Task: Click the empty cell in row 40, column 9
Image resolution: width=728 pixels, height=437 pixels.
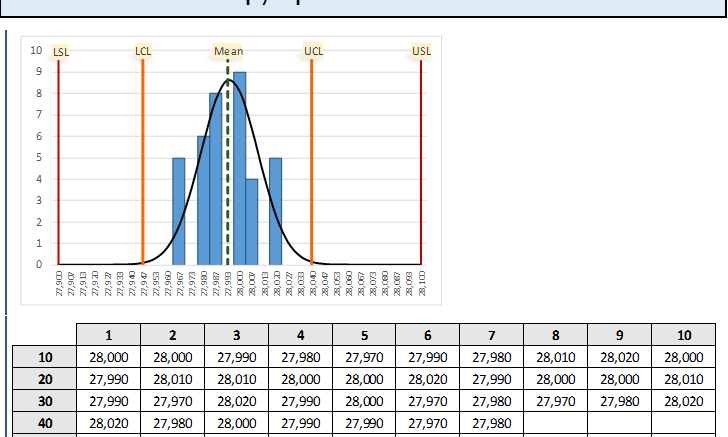Action: 620,424
